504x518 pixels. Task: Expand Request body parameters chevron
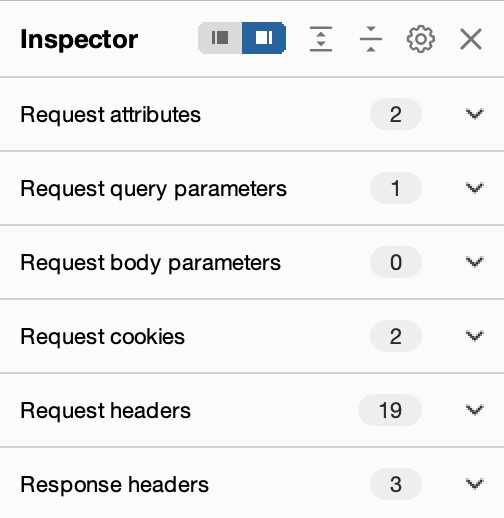(474, 262)
